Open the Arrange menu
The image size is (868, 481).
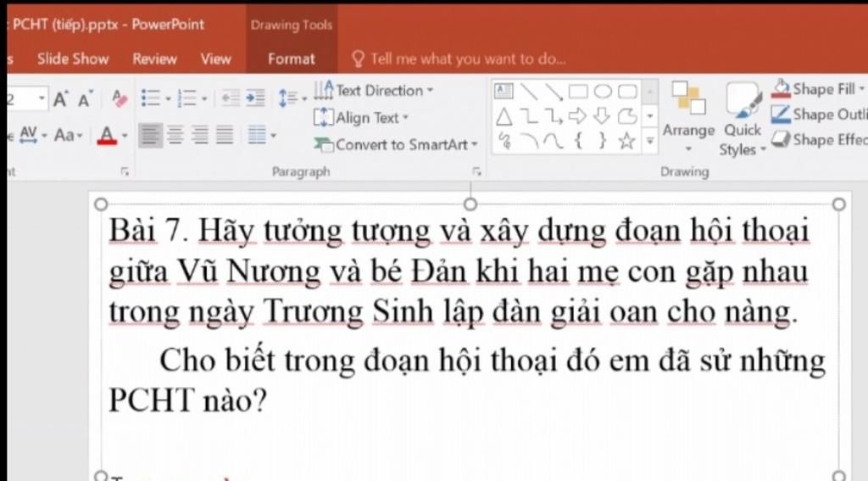click(x=688, y=117)
